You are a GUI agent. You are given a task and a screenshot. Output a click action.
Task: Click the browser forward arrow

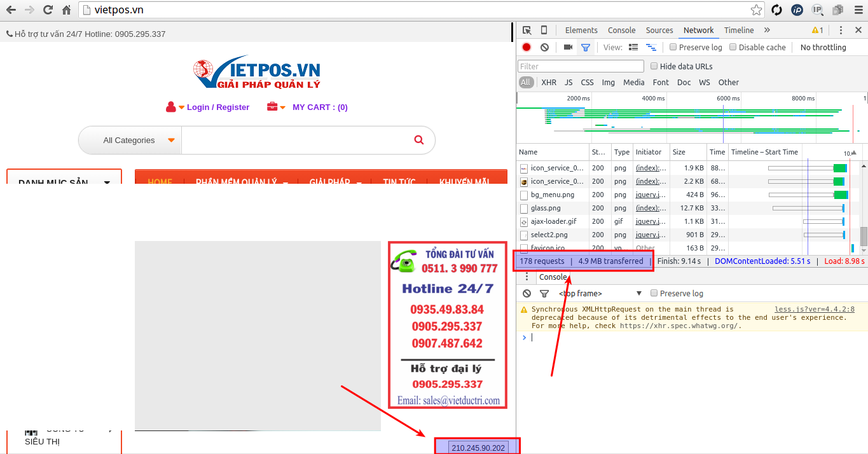(x=29, y=10)
